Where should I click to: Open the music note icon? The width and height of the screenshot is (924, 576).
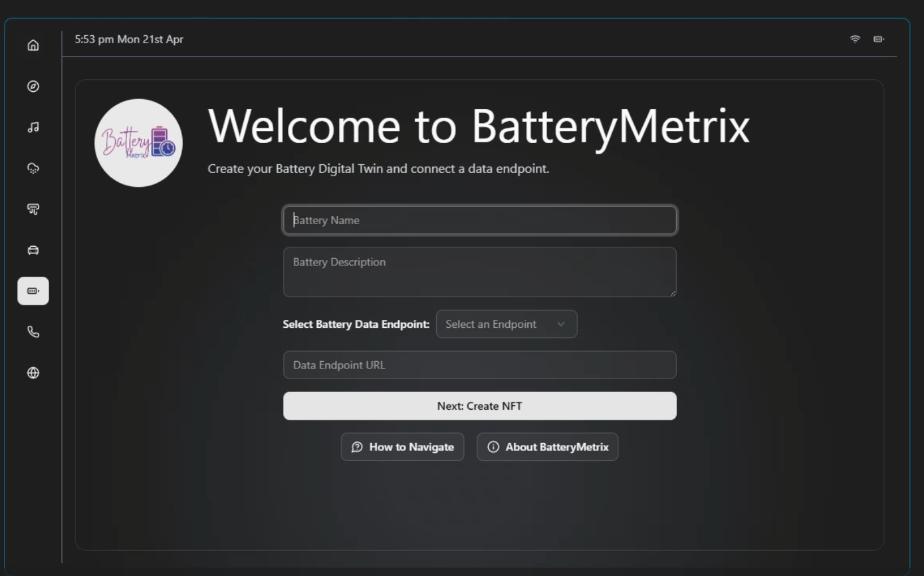coord(33,127)
